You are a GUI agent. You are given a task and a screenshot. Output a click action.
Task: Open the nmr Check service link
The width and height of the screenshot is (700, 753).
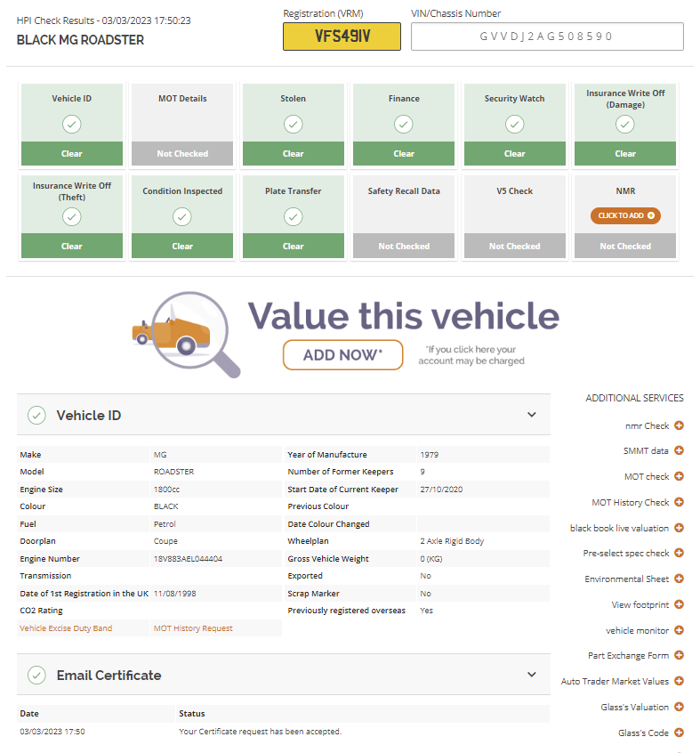[647, 426]
